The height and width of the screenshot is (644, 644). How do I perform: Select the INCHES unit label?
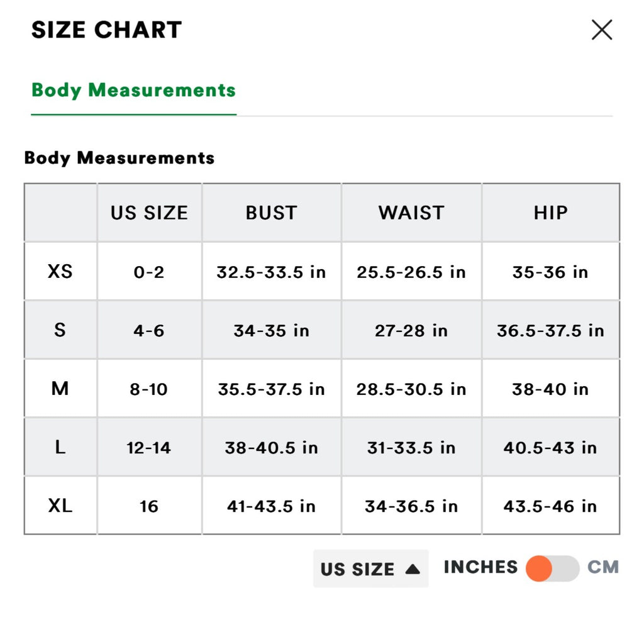pyautogui.click(x=480, y=567)
